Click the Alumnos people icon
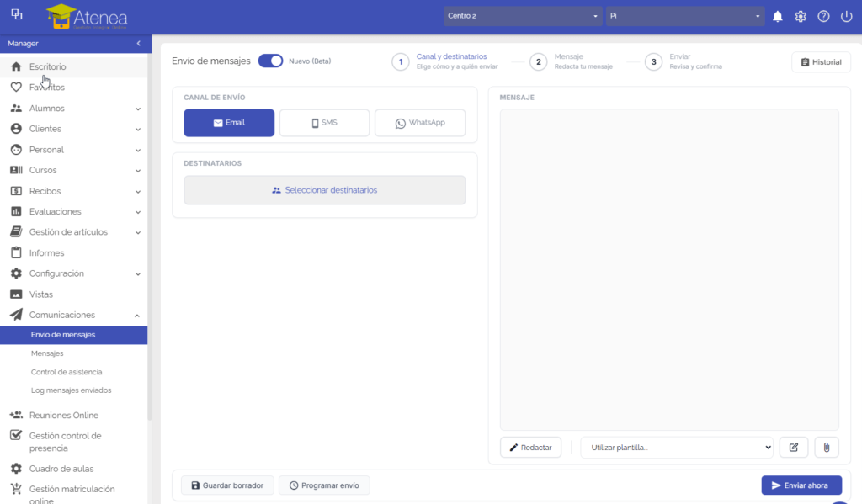Screen dimensions: 862x504 click(16, 109)
